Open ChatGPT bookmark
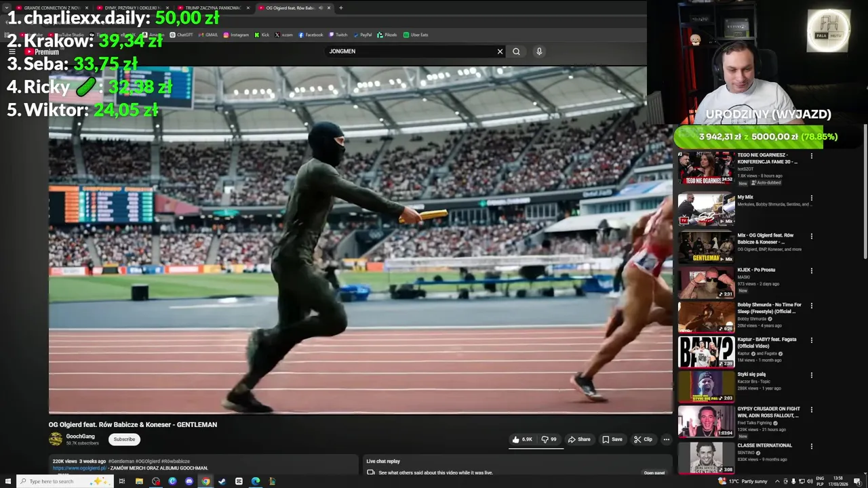This screenshot has width=868, height=488. coord(181,35)
